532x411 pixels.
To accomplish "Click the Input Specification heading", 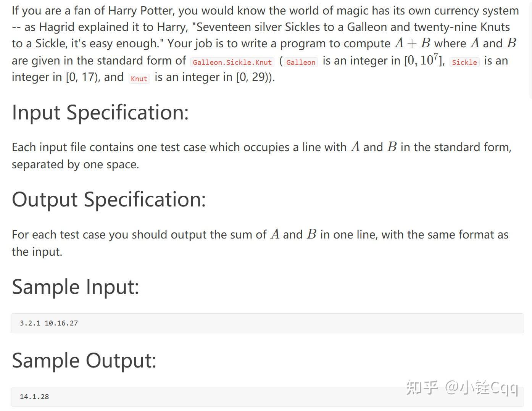I will (x=100, y=112).
